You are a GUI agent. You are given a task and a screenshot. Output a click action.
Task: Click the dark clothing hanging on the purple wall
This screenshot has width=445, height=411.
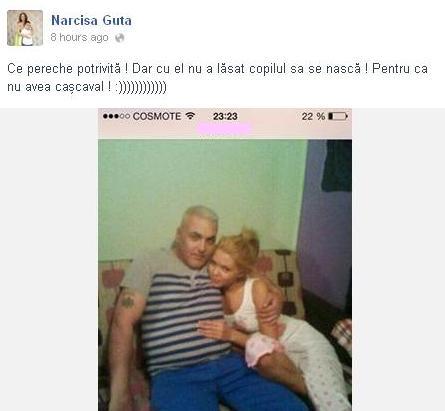tap(337, 166)
